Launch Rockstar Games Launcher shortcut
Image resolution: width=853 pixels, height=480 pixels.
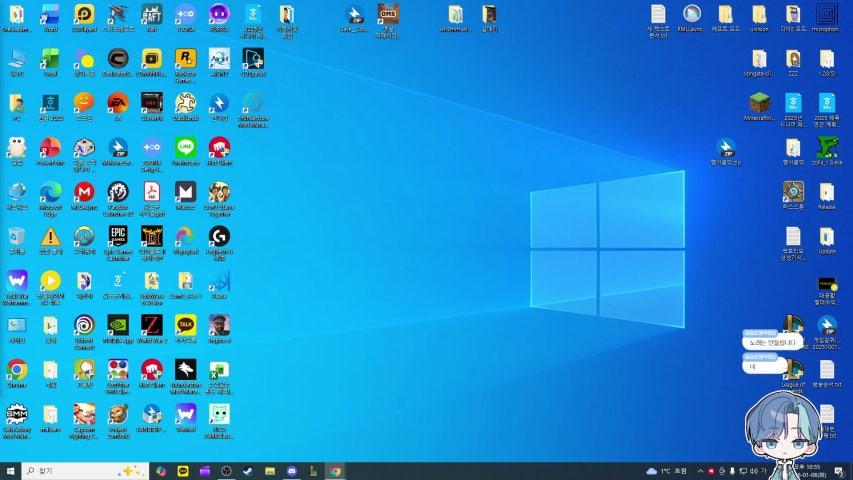(185, 59)
